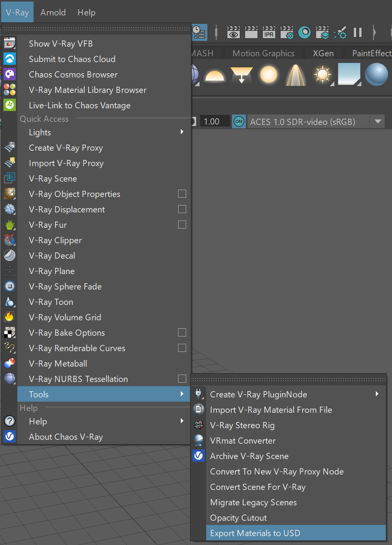The height and width of the screenshot is (545, 392).
Task: Open V-Ray Renderable Curves option box
Action: click(x=182, y=348)
